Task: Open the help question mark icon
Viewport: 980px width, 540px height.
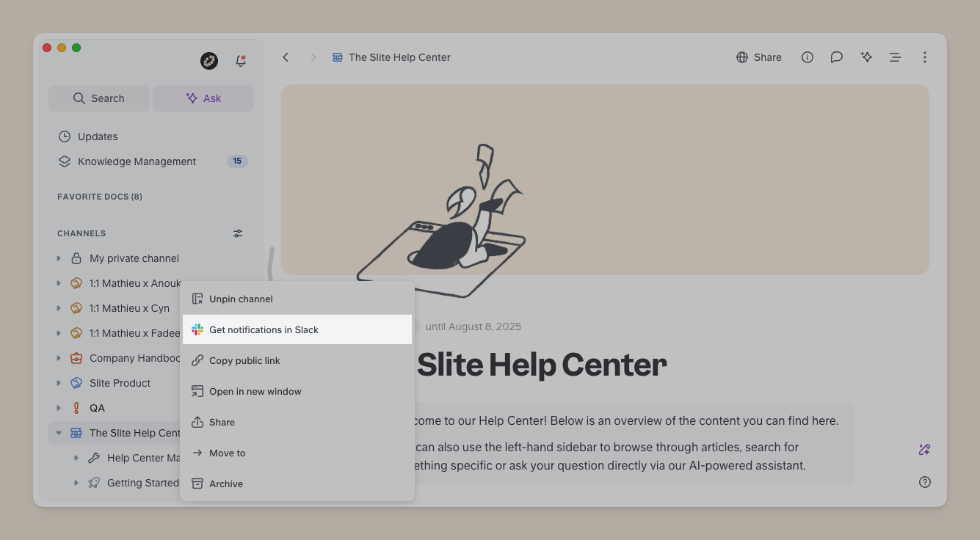Action: (925, 482)
